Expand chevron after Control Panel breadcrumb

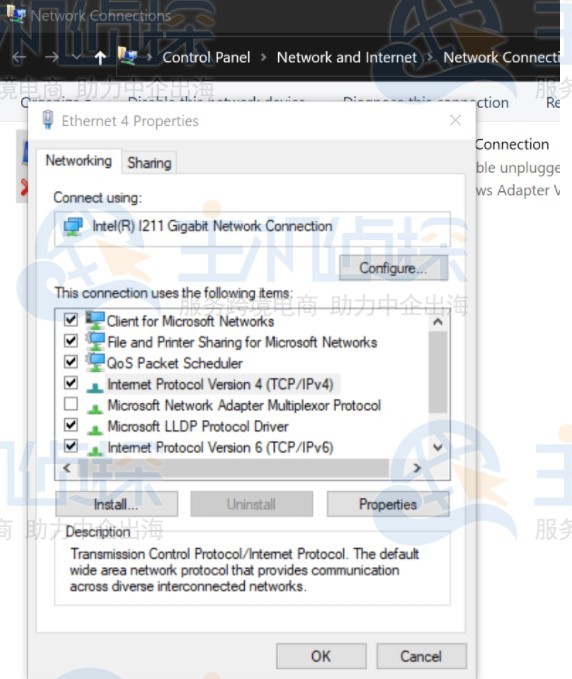click(x=263, y=57)
